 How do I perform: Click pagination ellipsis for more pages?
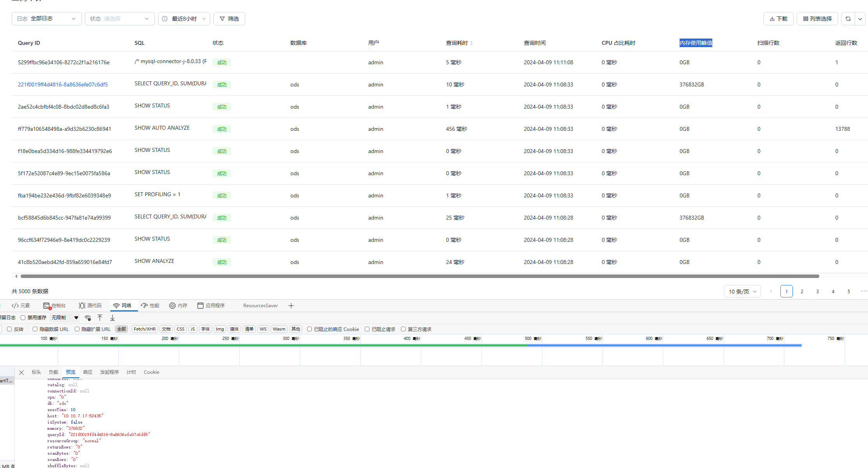[864, 291]
